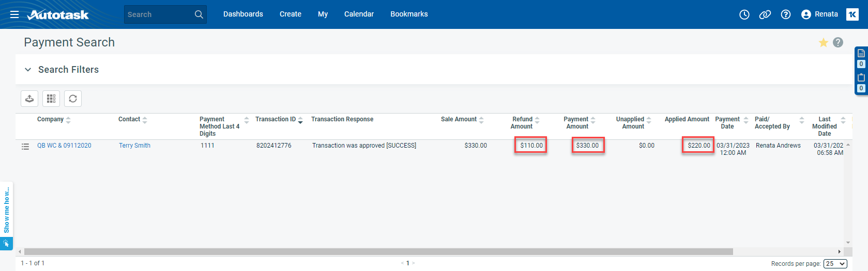Viewport: 868px width, 271px height.
Task: Open the Bookmarks menu
Action: point(409,14)
